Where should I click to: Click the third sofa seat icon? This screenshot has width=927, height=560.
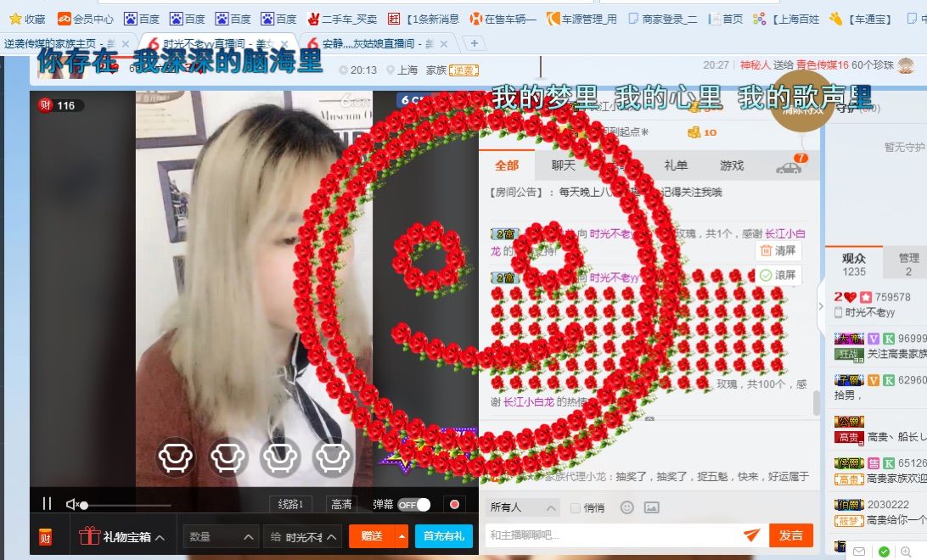280,457
